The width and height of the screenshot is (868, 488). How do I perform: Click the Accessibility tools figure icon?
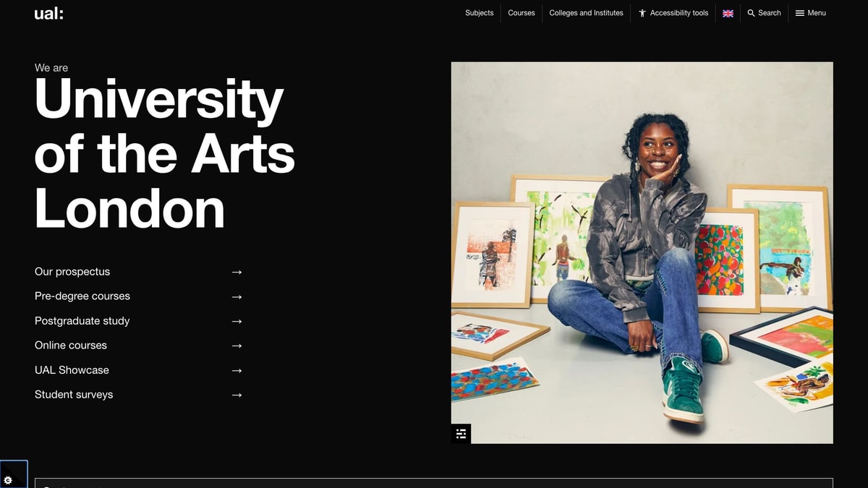tap(641, 13)
